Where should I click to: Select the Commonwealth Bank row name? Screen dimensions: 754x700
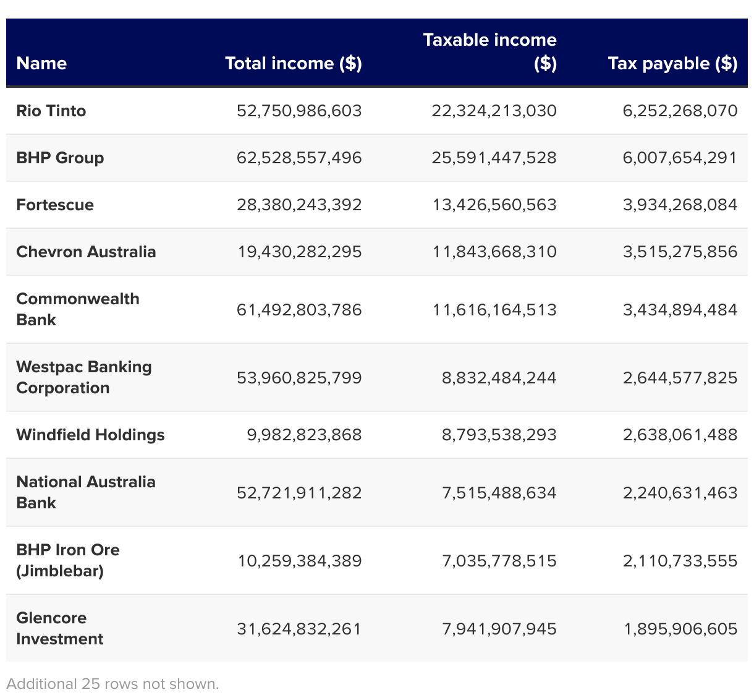coord(78,309)
